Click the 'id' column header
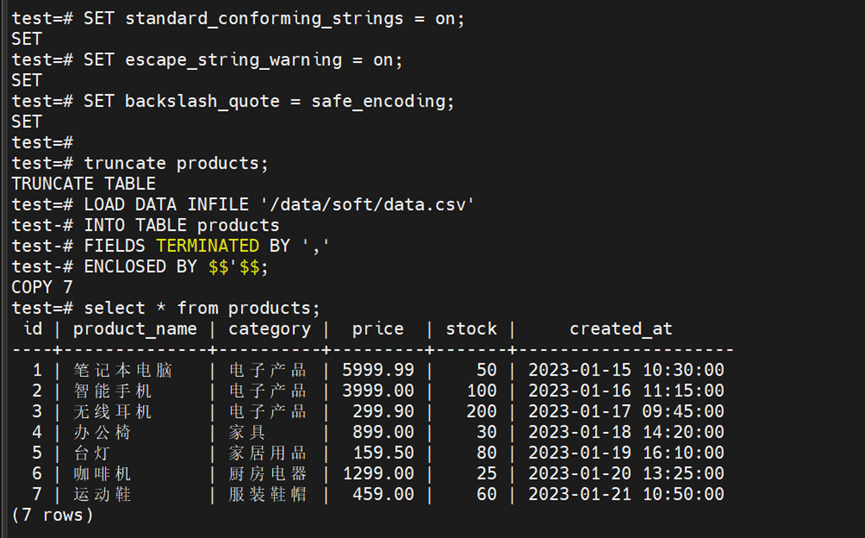This screenshot has width=865, height=538. point(33,329)
